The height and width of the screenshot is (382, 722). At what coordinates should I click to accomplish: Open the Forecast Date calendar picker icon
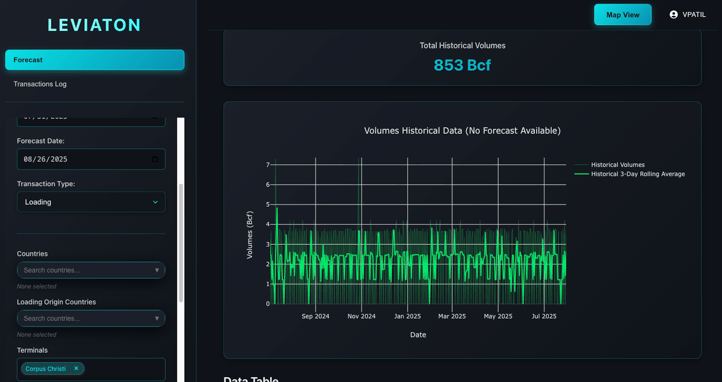pyautogui.click(x=155, y=159)
